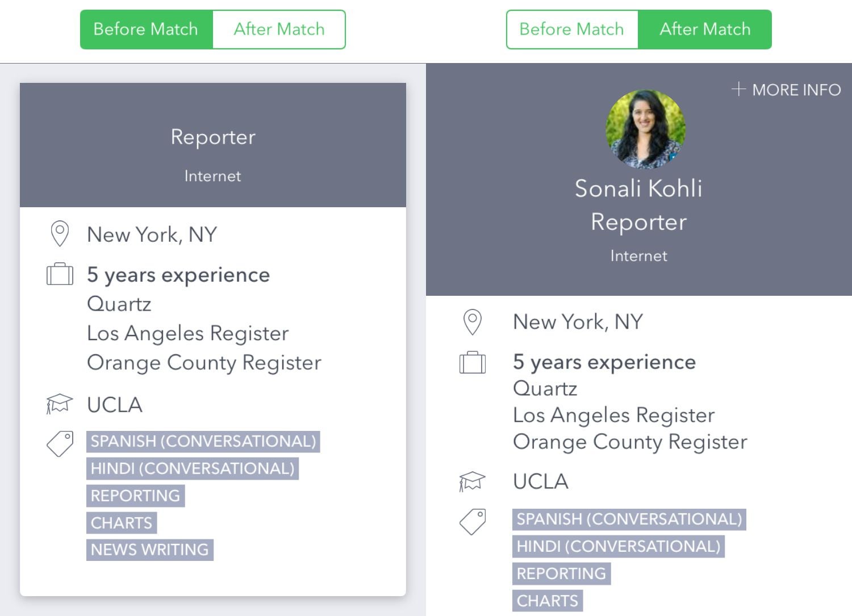The width and height of the screenshot is (852, 616).
Task: Click location pin icon on left card
Action: point(60,234)
